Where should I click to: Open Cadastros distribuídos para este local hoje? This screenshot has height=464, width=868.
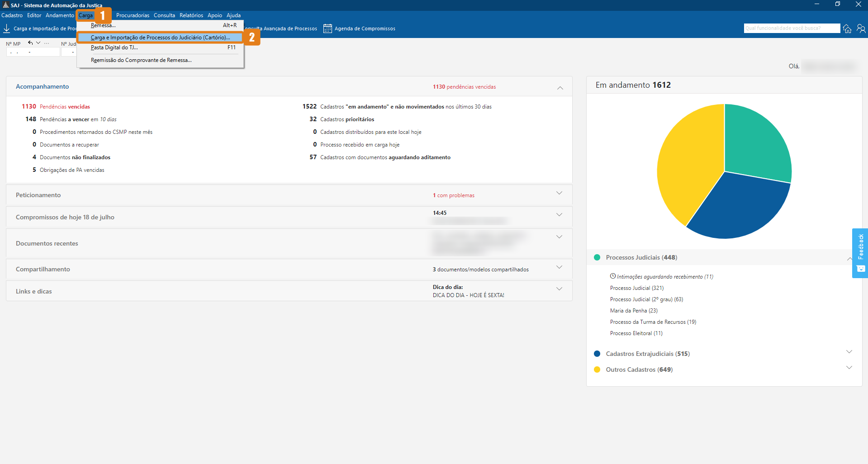coord(367,132)
